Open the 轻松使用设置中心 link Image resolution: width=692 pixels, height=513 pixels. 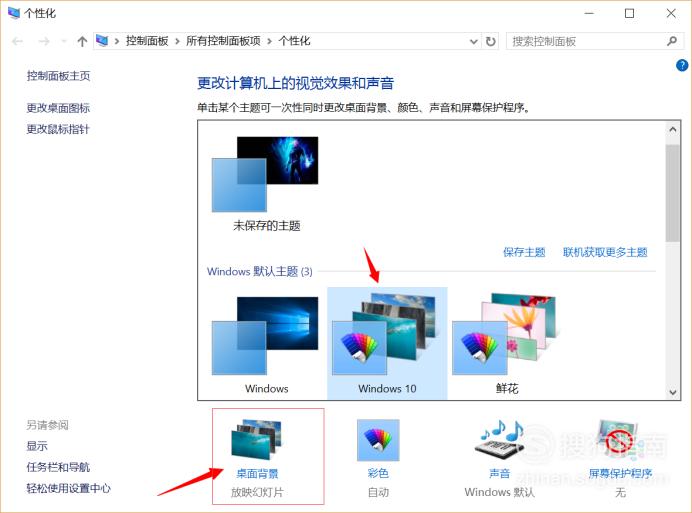tap(69, 488)
